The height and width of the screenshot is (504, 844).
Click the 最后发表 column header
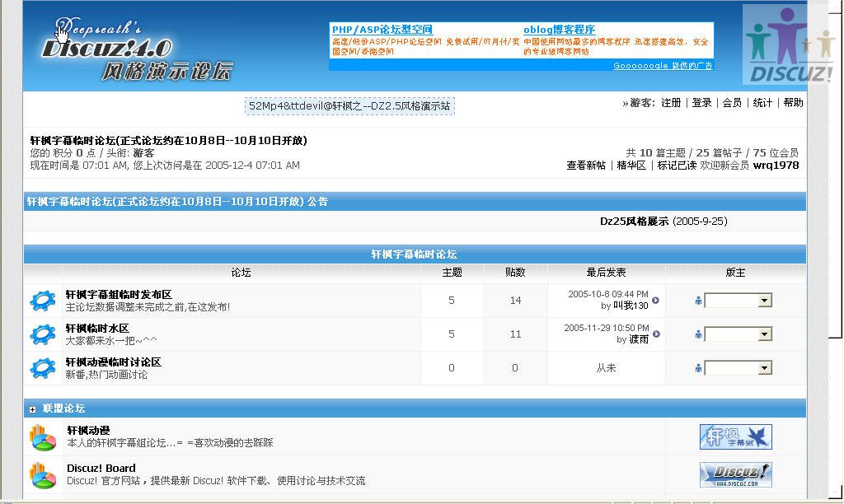pyautogui.click(x=606, y=273)
